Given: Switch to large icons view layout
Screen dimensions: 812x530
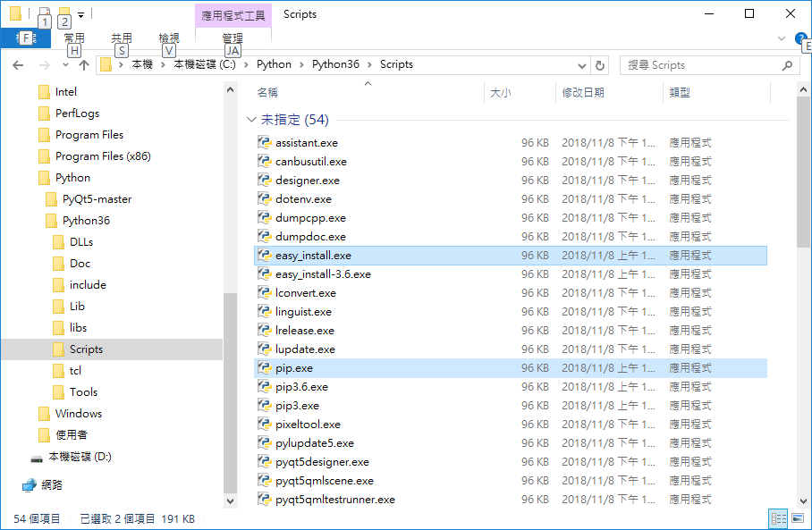Looking at the screenshot, I should [798, 518].
